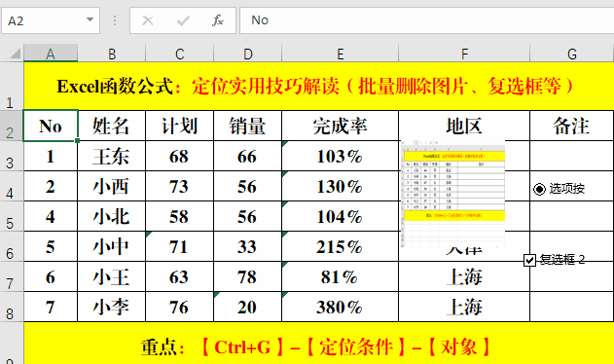Select plan value 68 cell
The width and height of the screenshot is (614, 364).
179,156
